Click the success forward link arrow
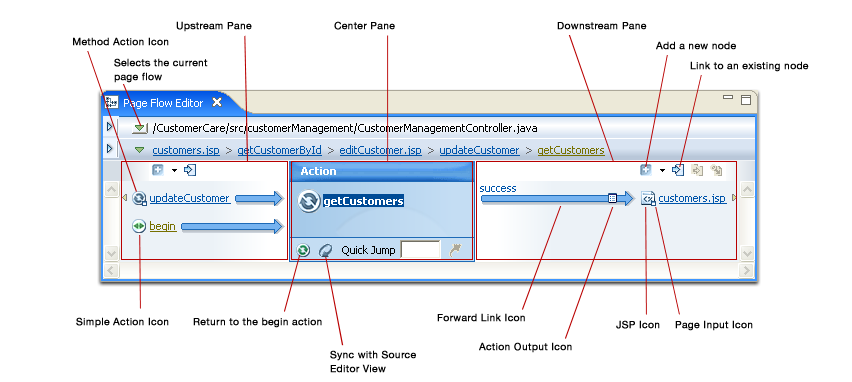Viewport: 852px width, 382px height. (557, 199)
